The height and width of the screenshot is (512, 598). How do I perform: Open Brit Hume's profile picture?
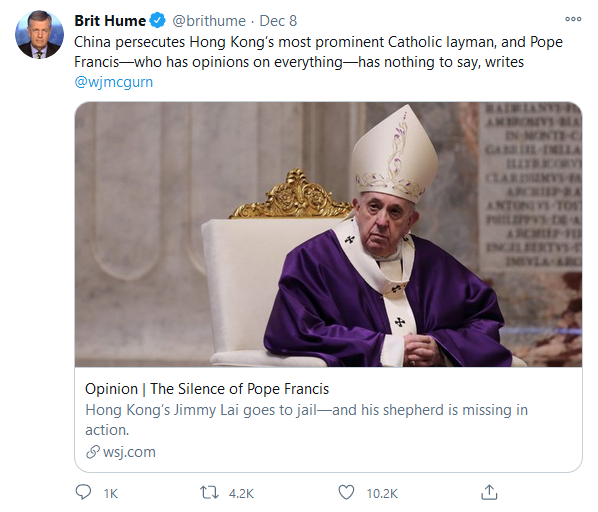click(x=39, y=34)
